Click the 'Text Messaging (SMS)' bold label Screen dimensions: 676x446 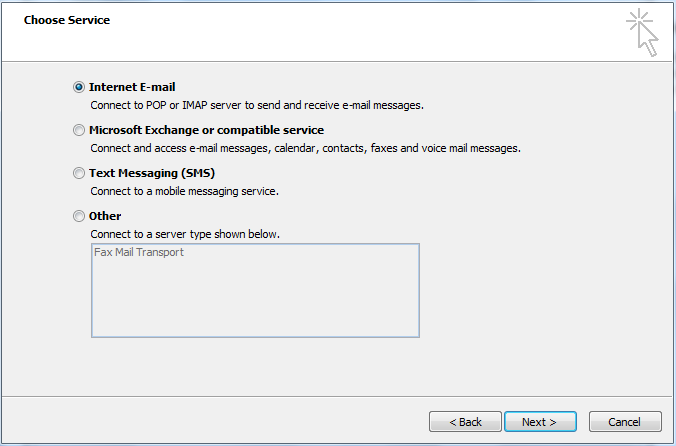(x=152, y=173)
